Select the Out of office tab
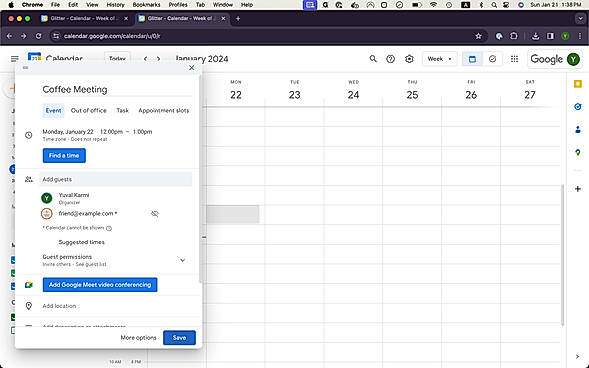 tap(89, 110)
